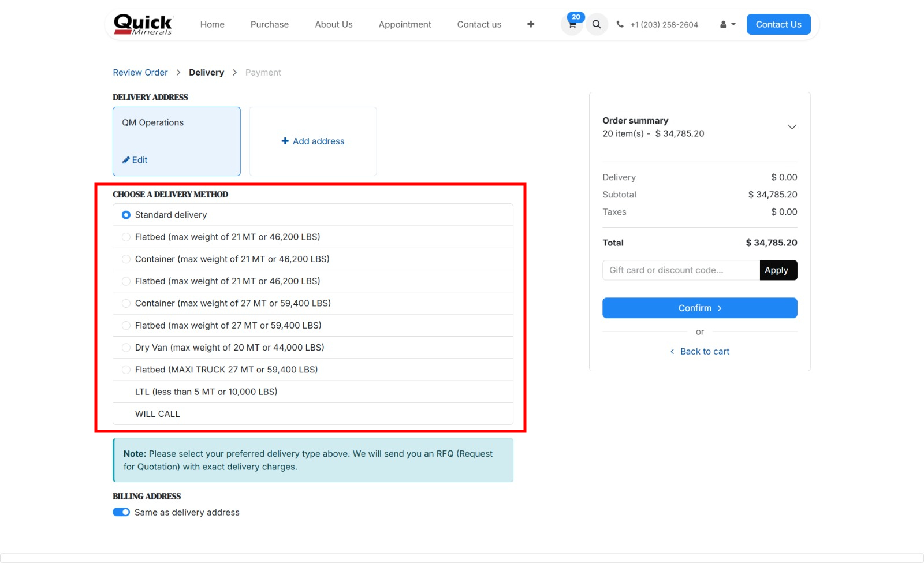This screenshot has height=563, width=924.
Task: Disable Same as delivery address toggle
Action: [x=121, y=512]
